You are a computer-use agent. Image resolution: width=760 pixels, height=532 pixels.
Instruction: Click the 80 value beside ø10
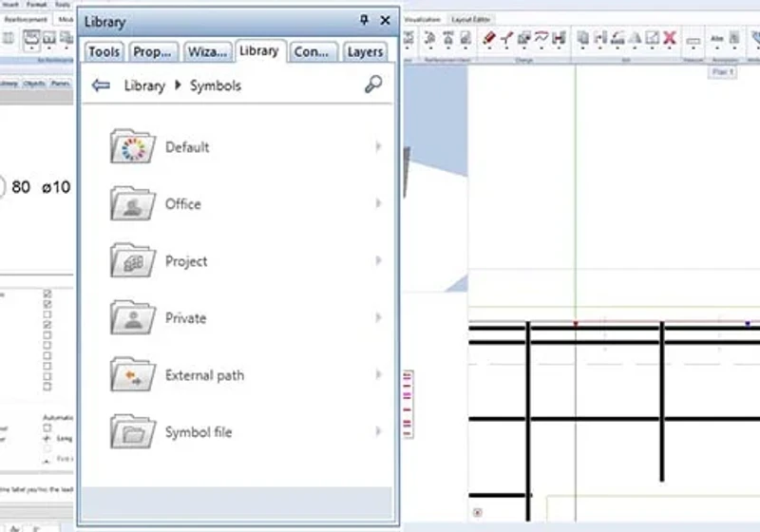point(21,187)
